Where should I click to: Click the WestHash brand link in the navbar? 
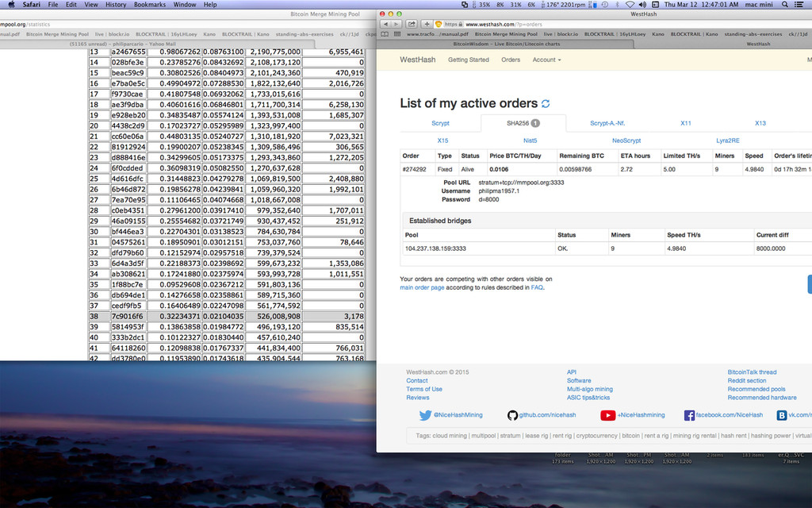coord(417,60)
